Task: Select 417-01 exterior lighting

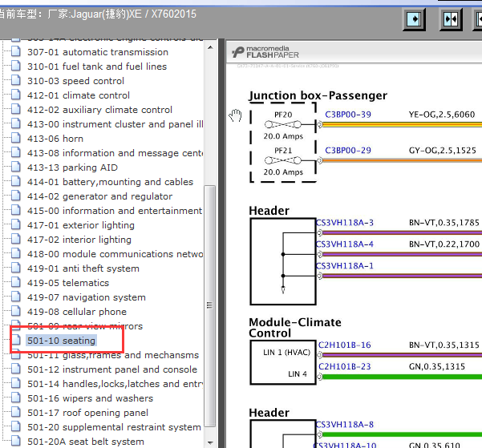Action: click(x=81, y=225)
